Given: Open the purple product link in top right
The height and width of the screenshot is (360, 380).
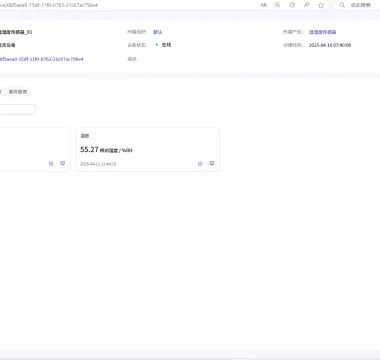Looking at the screenshot, I should 322,32.
